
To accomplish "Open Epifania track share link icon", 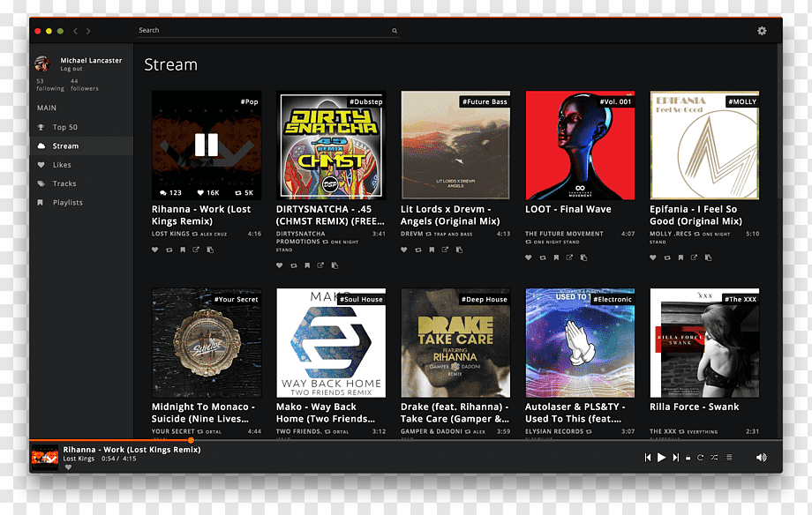I will pyautogui.click(x=694, y=257).
